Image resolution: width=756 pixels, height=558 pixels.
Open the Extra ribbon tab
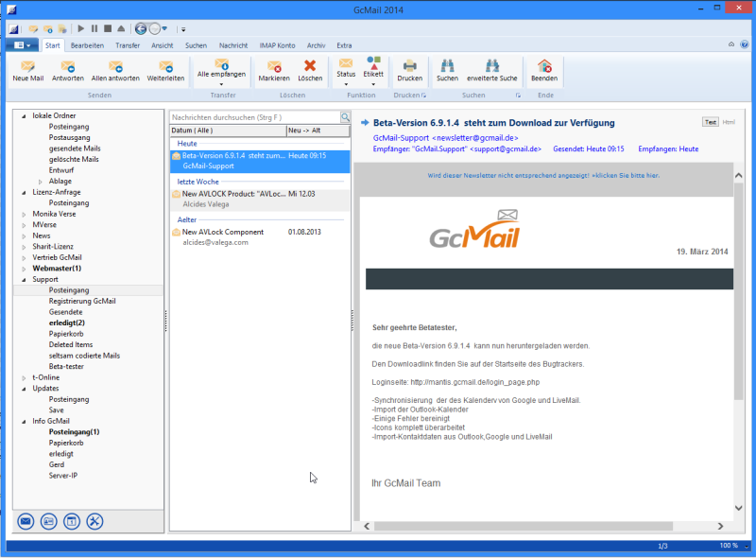(x=344, y=45)
